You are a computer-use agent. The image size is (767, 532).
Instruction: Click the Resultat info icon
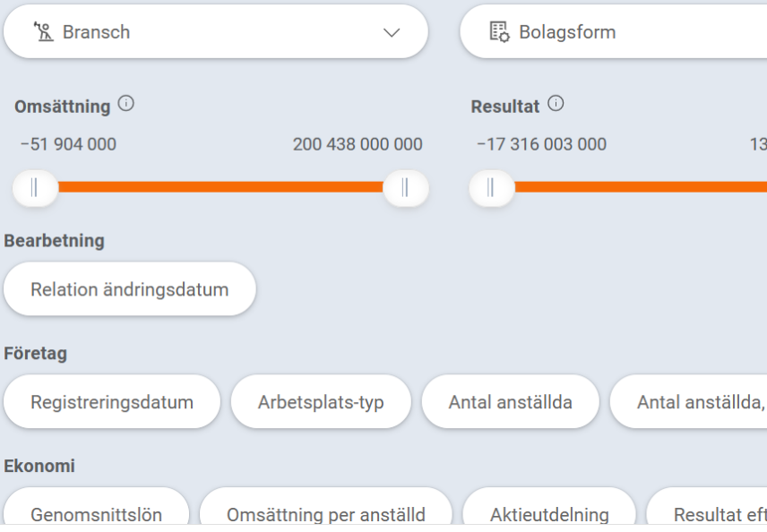click(556, 105)
